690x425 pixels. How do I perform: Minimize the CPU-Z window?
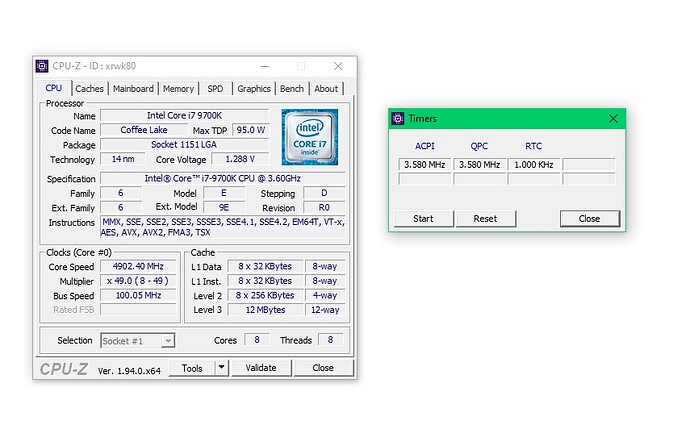[264, 66]
